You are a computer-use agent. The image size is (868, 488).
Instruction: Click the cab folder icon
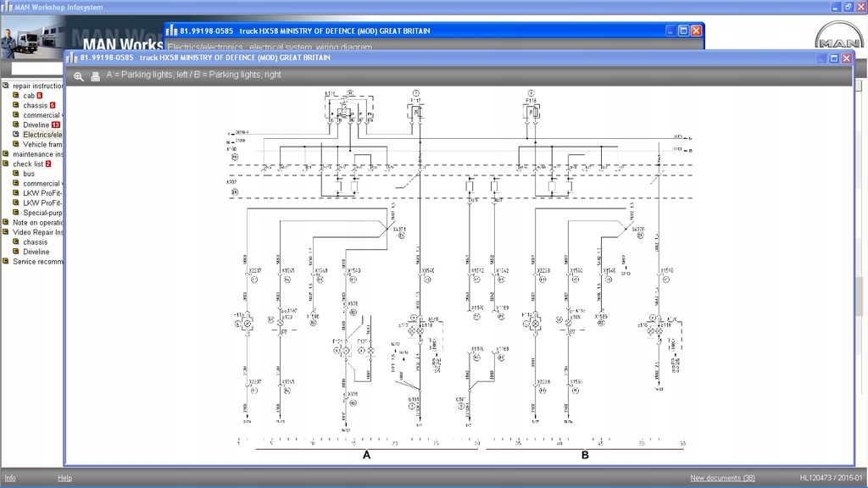(x=16, y=95)
